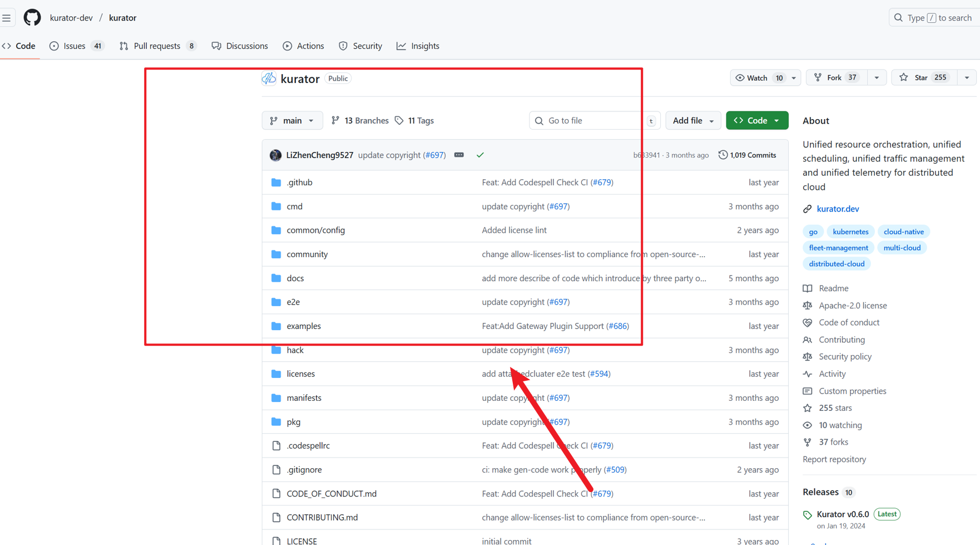Open the Code of conduct link
Viewport: 980px width, 545px height.
point(849,322)
